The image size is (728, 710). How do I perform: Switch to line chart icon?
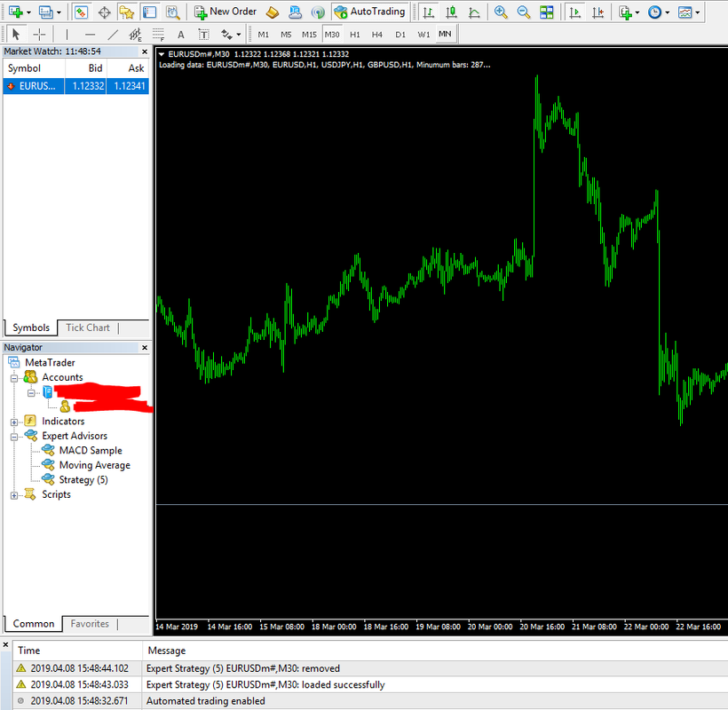coord(474,12)
